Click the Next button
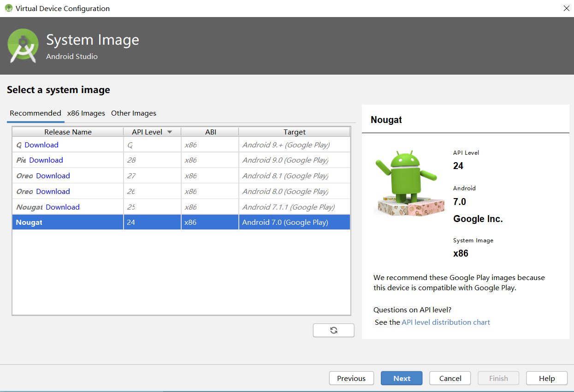This screenshot has height=392, width=574. tap(402, 379)
